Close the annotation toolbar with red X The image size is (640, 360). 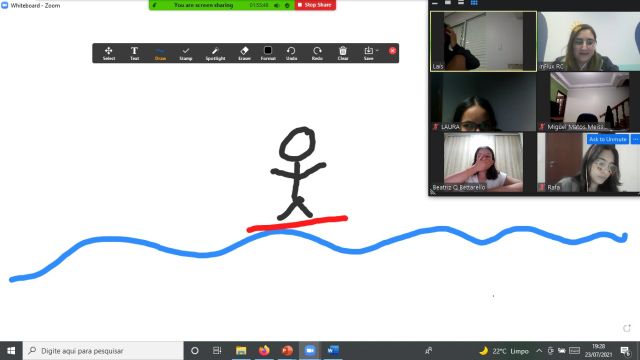pyautogui.click(x=392, y=51)
